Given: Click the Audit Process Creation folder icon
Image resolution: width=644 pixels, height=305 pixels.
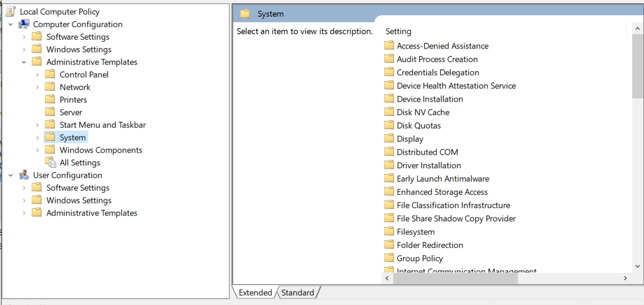Looking at the screenshot, I should [389, 59].
